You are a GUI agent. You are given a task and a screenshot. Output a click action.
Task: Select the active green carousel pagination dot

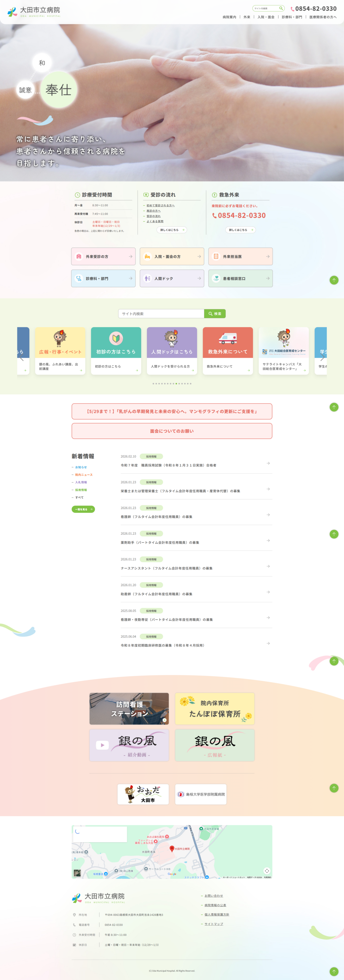(176, 383)
